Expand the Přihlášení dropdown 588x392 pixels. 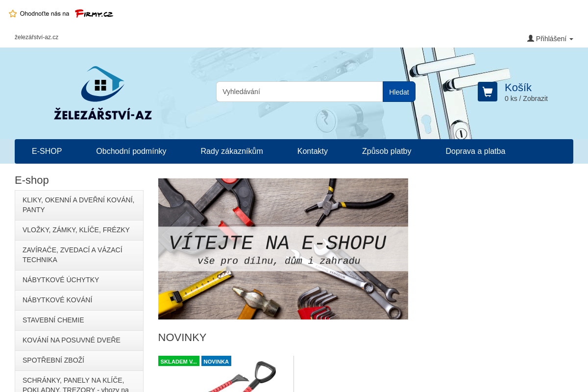pyautogui.click(x=551, y=39)
